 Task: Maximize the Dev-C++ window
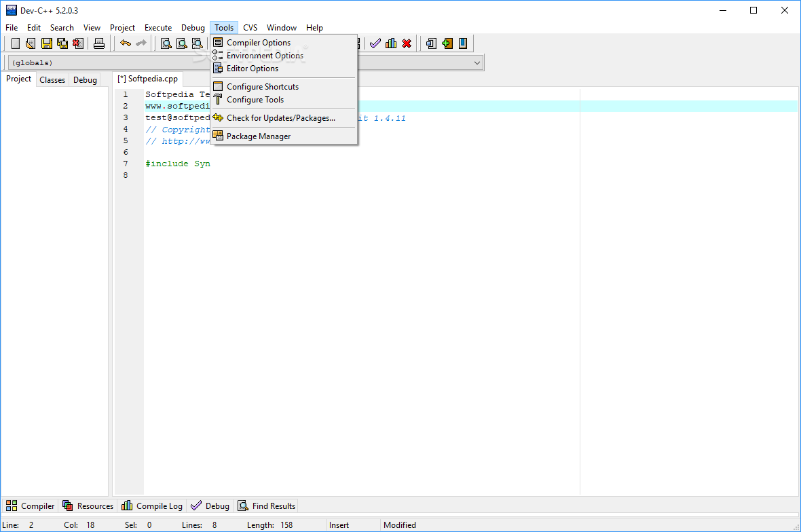coord(753,10)
